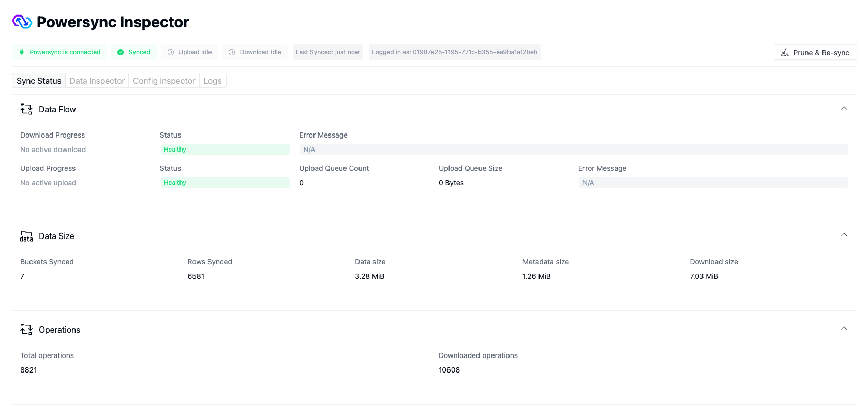
Task: Collapse the Data Flow section chevron
Action: point(844,108)
